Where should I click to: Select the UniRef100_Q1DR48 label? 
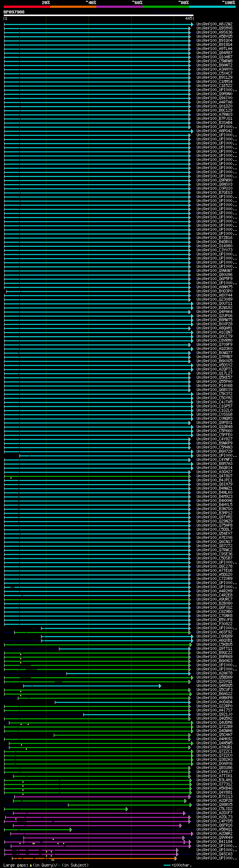pos(214,427)
